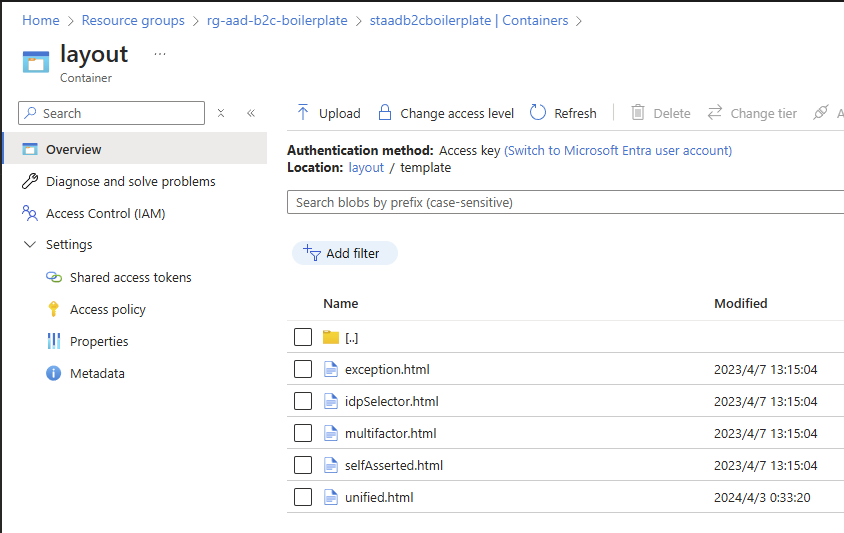Click the Shared access tokens link icon
Screen dimensions: 844x533
click(x=54, y=277)
